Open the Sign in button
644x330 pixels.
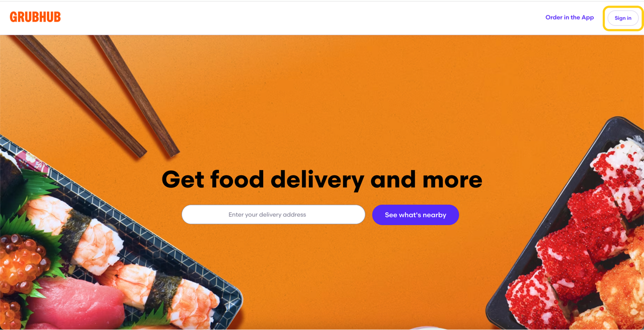click(x=623, y=18)
